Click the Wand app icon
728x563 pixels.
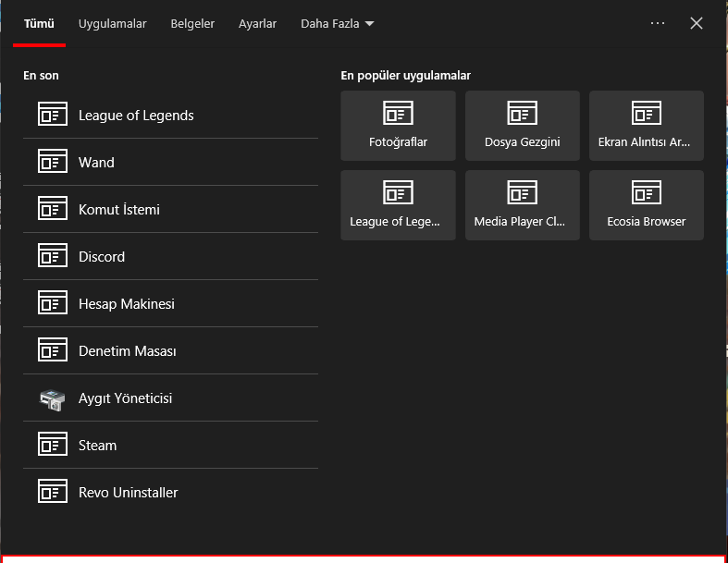point(53,161)
